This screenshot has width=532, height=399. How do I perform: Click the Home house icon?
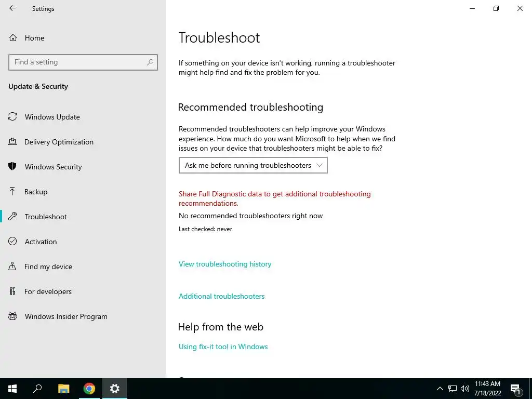pyautogui.click(x=13, y=37)
